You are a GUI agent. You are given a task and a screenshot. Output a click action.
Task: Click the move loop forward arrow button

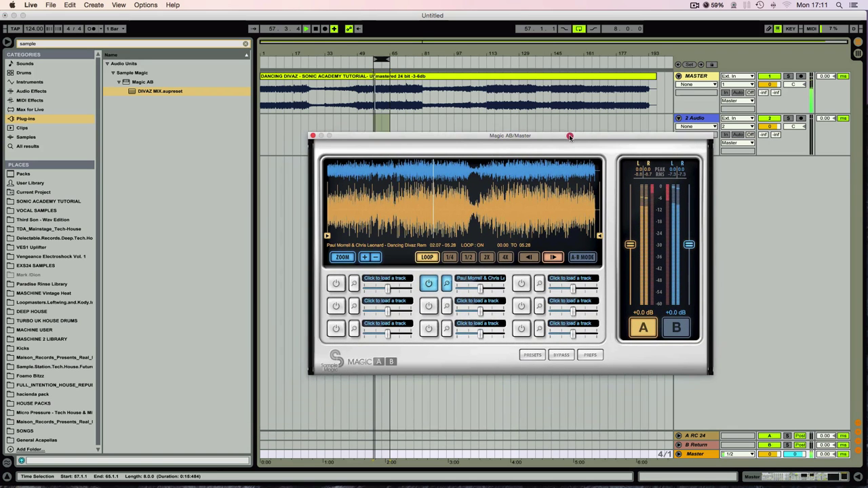tap(553, 258)
